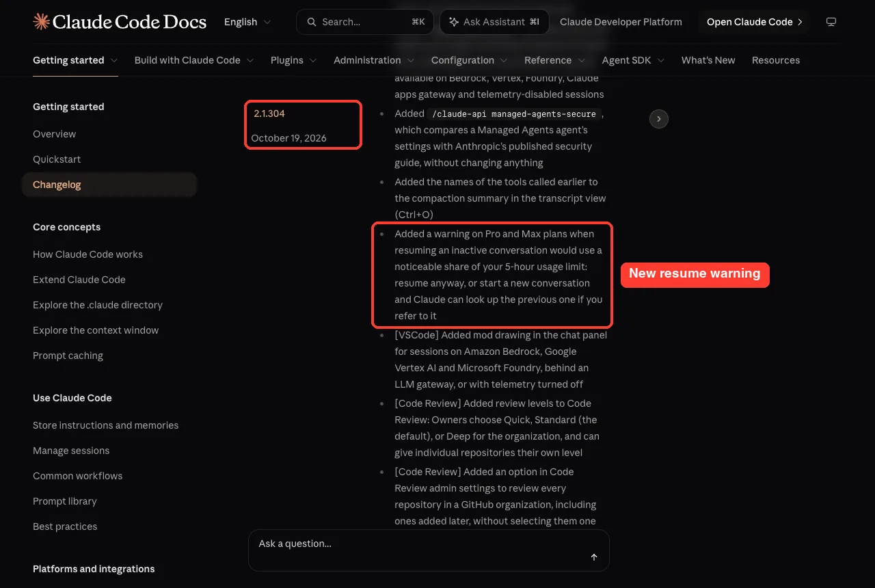Open the Administration dropdown menu
The width and height of the screenshot is (875, 588).
pyautogui.click(x=374, y=60)
